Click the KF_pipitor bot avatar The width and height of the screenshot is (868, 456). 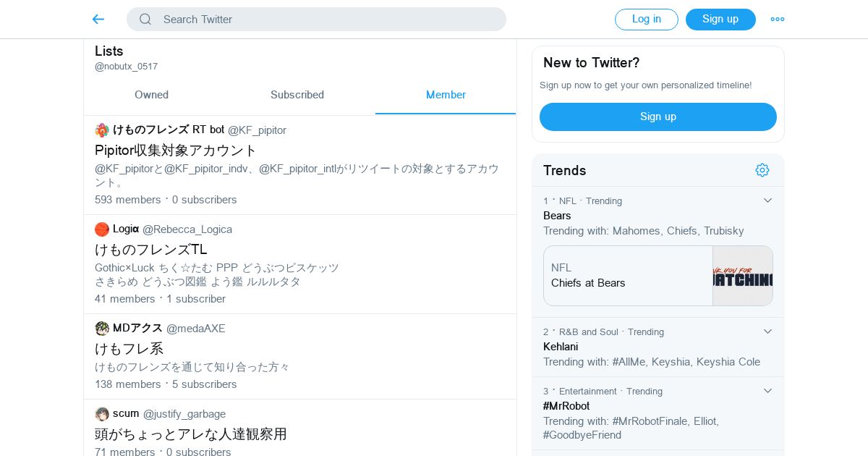[102, 130]
